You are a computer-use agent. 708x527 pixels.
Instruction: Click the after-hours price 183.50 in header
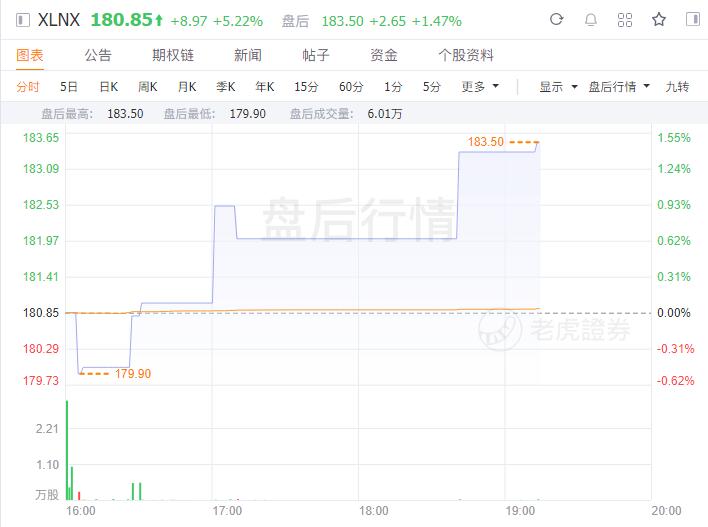343,21
